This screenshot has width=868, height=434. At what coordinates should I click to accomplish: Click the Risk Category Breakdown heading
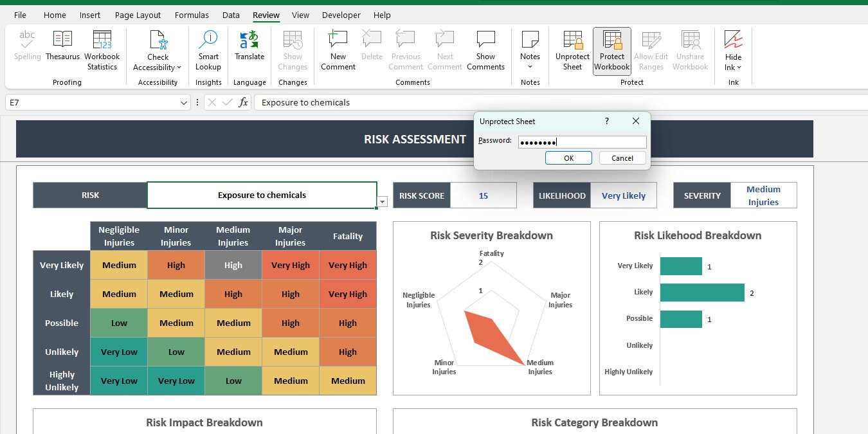click(x=595, y=422)
